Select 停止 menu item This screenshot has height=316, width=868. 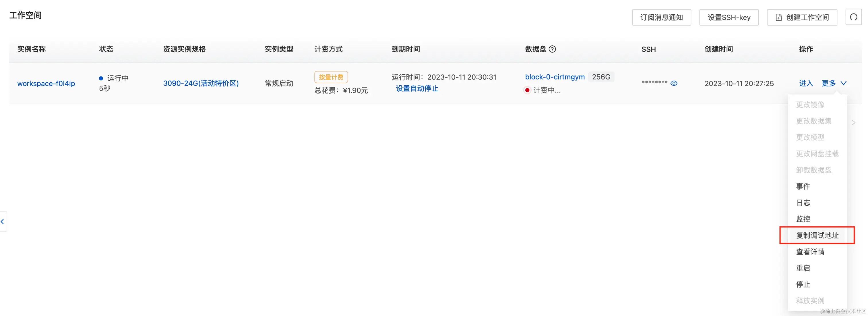(817, 284)
